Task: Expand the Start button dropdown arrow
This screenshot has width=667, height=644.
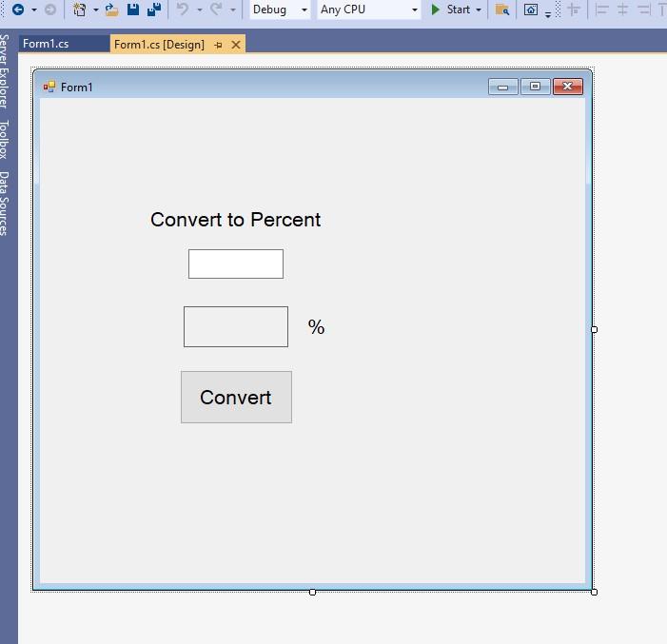Action: 479,10
